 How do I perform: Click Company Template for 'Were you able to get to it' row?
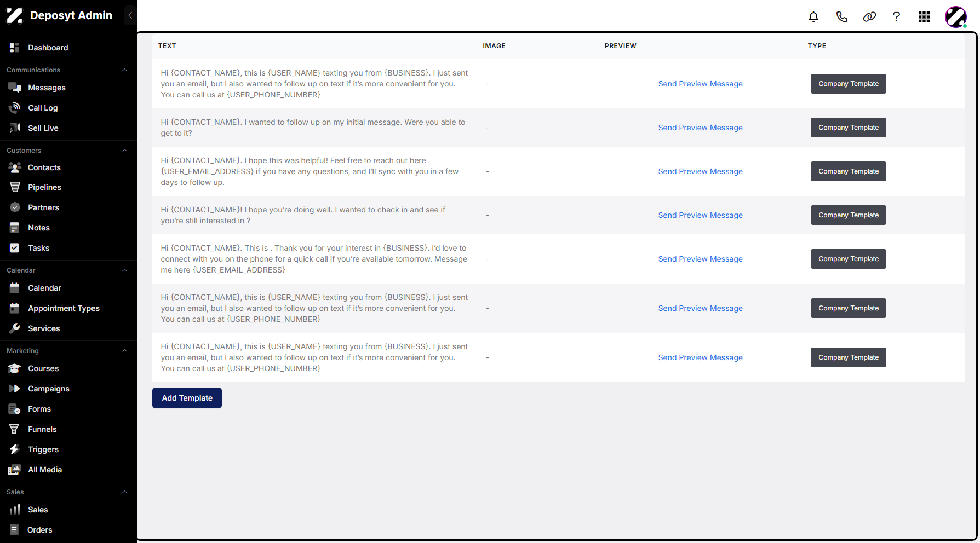pyautogui.click(x=848, y=128)
